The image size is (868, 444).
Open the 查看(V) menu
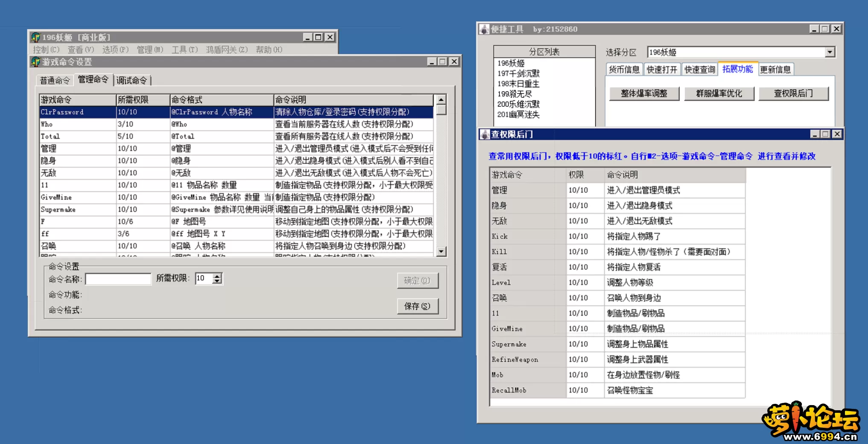pyautogui.click(x=81, y=50)
